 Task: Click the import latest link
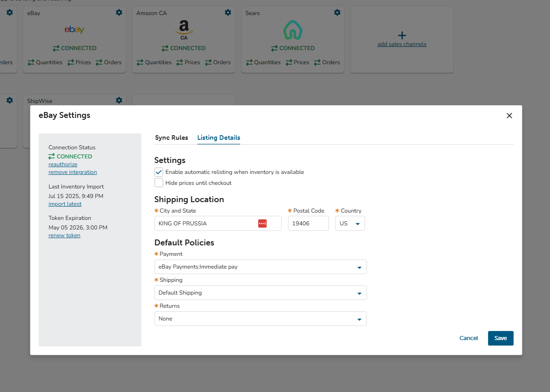tap(65, 204)
